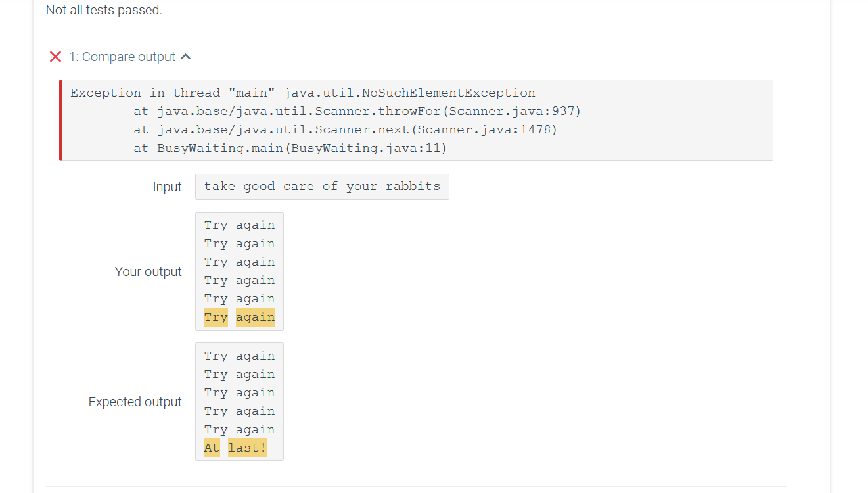Click the 'Expected output' label
The width and height of the screenshot is (868, 493).
(135, 402)
